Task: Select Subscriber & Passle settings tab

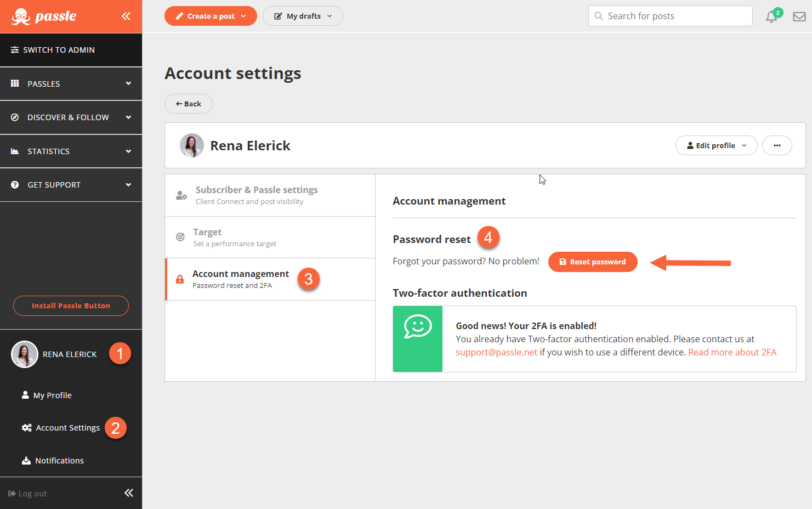Action: pyautogui.click(x=270, y=195)
